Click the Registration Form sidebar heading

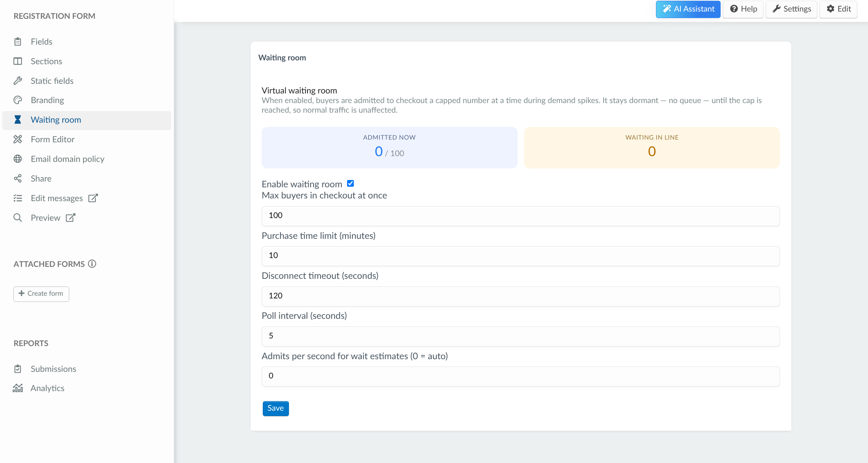click(x=54, y=16)
